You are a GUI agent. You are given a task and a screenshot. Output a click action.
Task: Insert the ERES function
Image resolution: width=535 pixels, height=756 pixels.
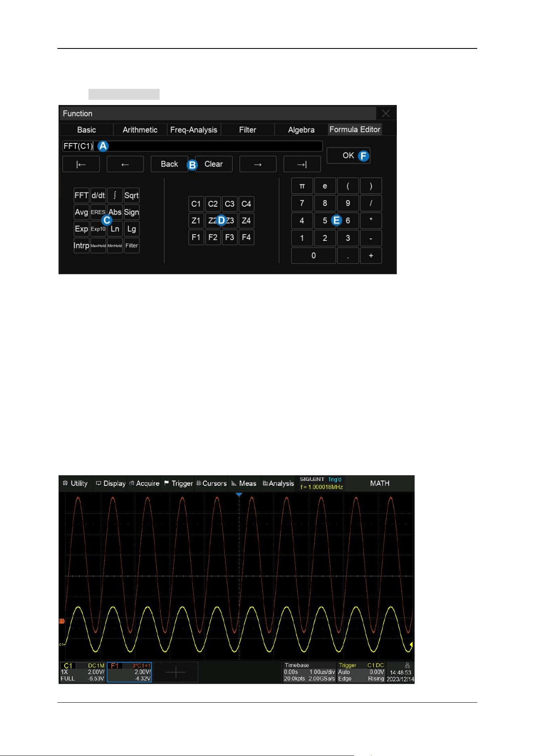(98, 212)
